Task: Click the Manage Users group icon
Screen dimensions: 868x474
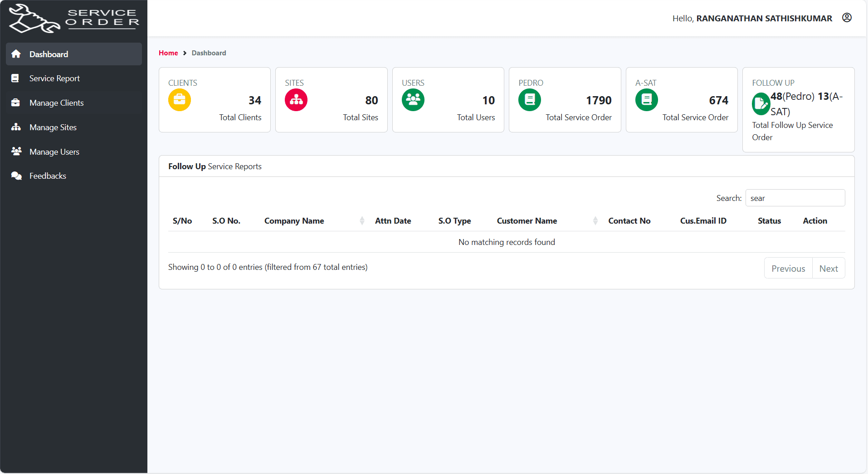Action: [16, 151]
